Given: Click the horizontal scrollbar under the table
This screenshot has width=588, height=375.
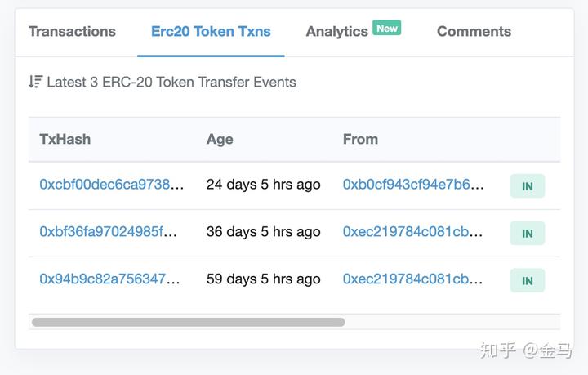Looking at the screenshot, I should [x=188, y=323].
